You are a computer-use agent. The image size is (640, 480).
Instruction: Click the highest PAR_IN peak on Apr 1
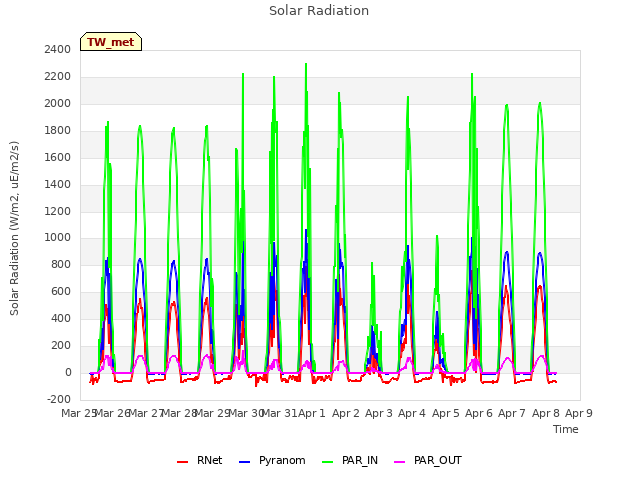(306, 64)
